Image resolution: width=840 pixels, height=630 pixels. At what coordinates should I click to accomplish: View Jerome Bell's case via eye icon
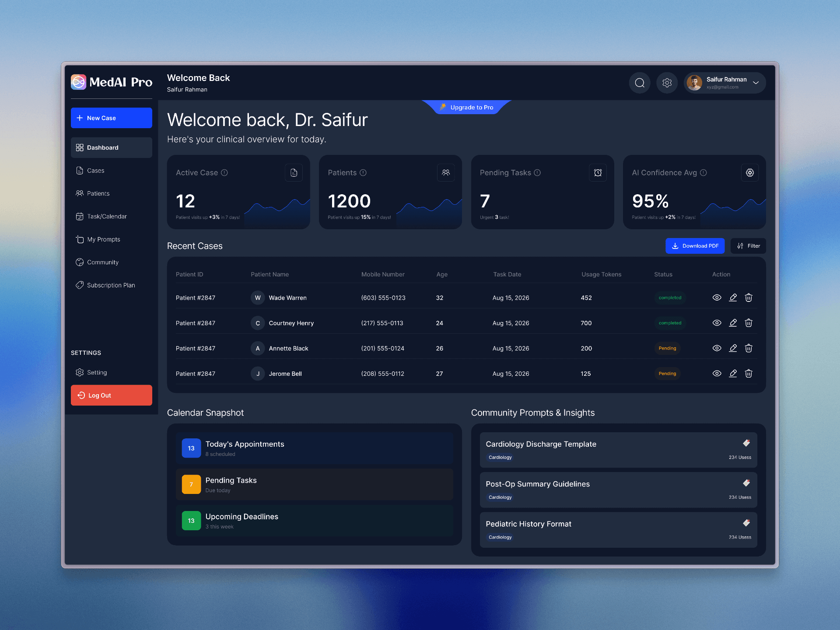pyautogui.click(x=717, y=374)
